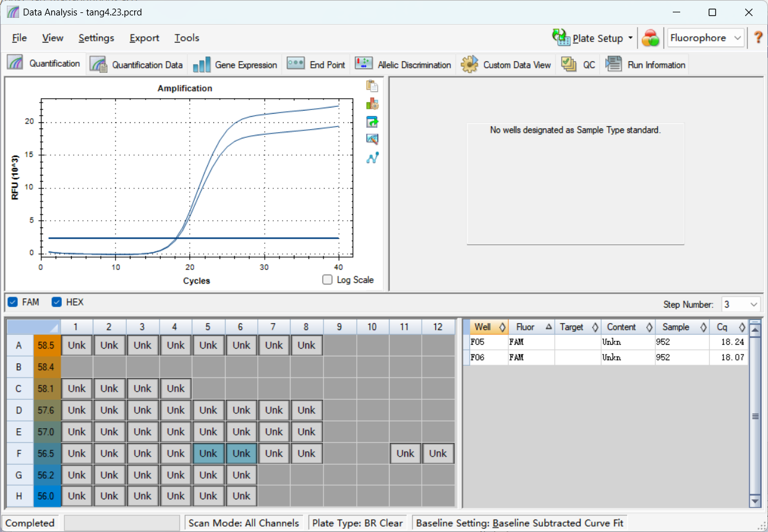Click Plate Type: BR Clear status entry
The width and height of the screenshot is (768, 532).
[x=357, y=523]
